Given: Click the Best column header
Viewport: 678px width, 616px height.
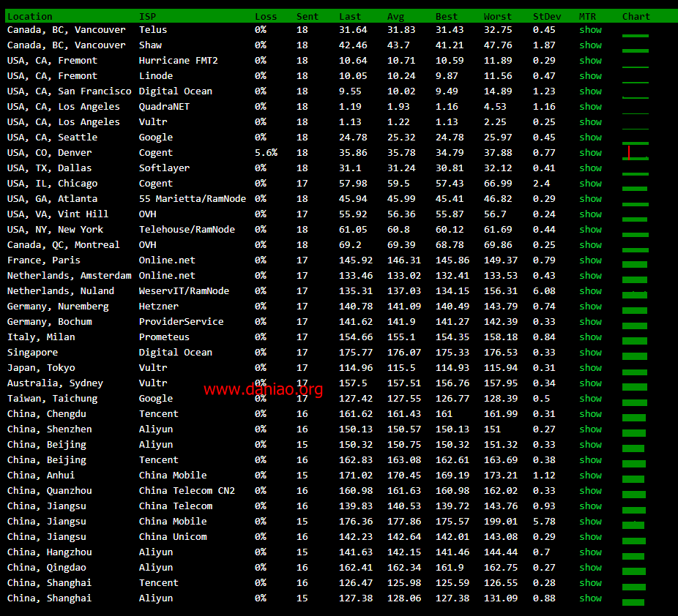Looking at the screenshot, I should click(x=446, y=16).
